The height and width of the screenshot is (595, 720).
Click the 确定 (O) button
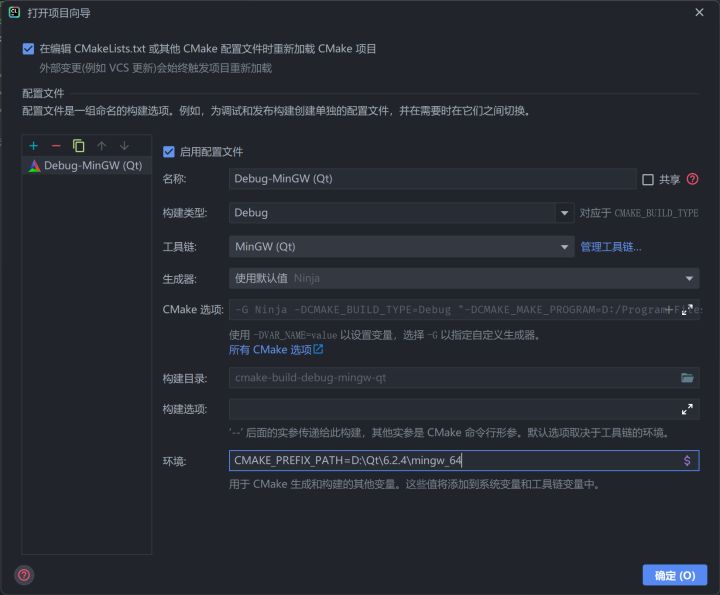(674, 576)
